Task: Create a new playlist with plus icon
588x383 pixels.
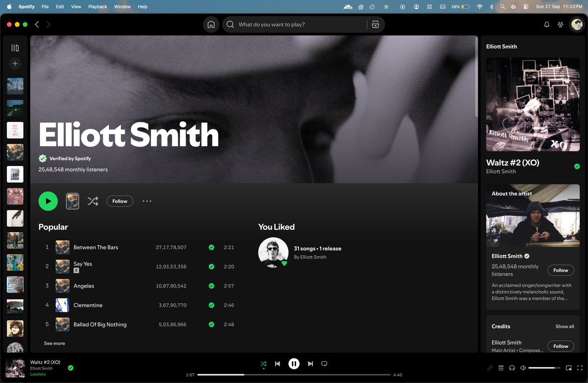Action: [15, 63]
